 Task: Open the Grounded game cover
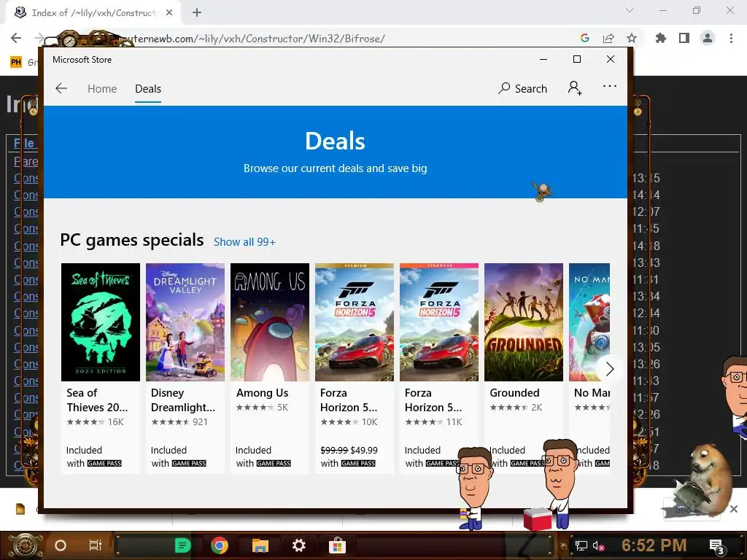point(524,322)
